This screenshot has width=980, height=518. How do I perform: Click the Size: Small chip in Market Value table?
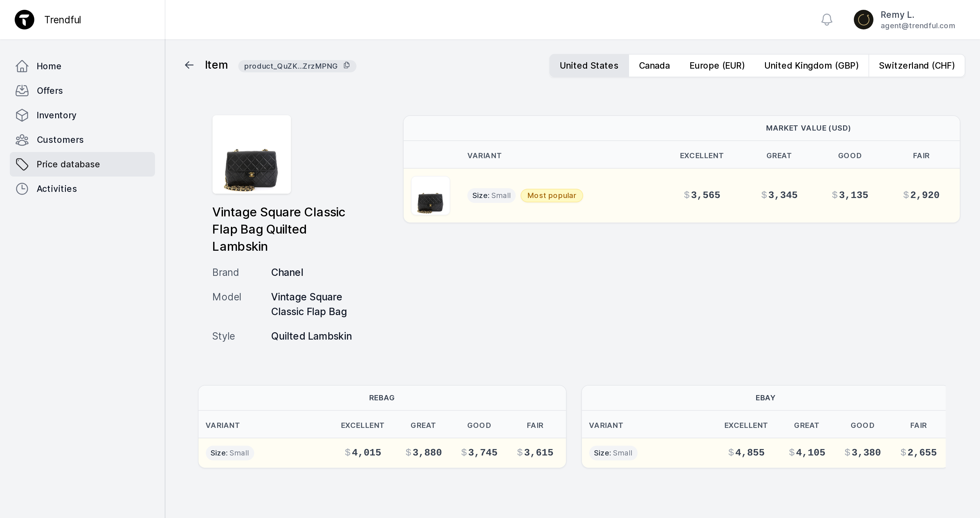click(491, 195)
